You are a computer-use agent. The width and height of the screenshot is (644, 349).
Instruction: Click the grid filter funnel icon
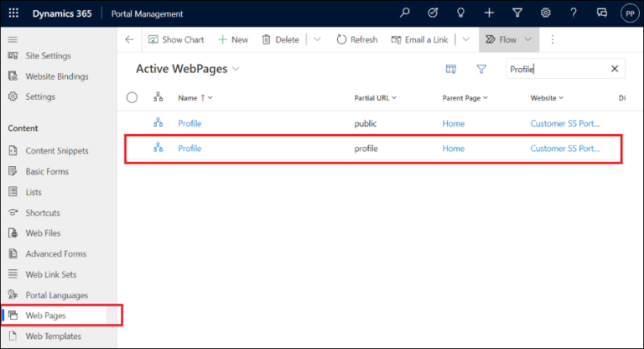481,70
